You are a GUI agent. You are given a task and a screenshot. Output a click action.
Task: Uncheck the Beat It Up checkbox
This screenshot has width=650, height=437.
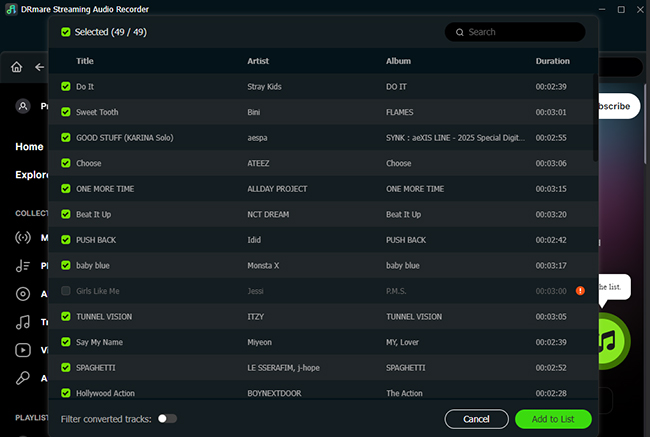click(65, 214)
